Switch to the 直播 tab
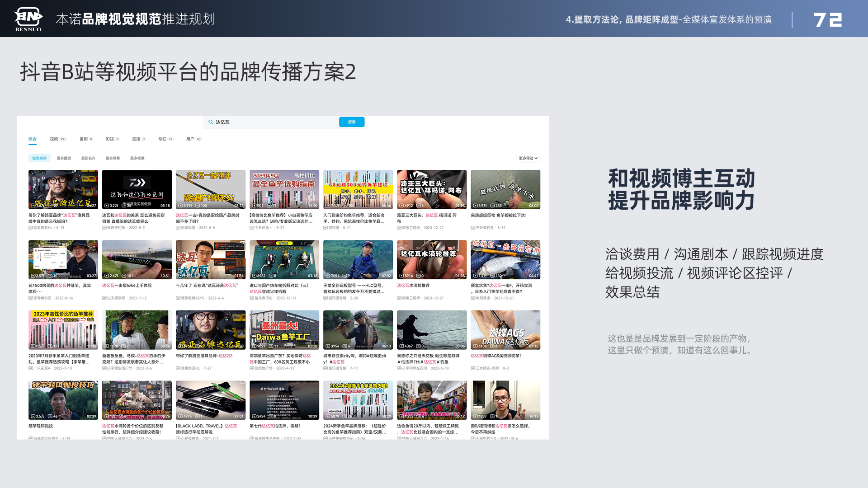The image size is (868, 488). pos(139,139)
